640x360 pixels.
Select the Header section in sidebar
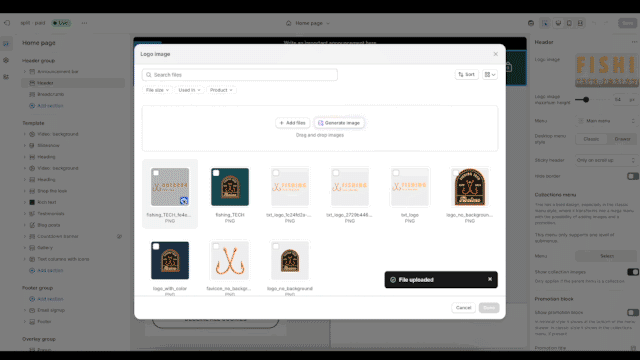(73, 83)
